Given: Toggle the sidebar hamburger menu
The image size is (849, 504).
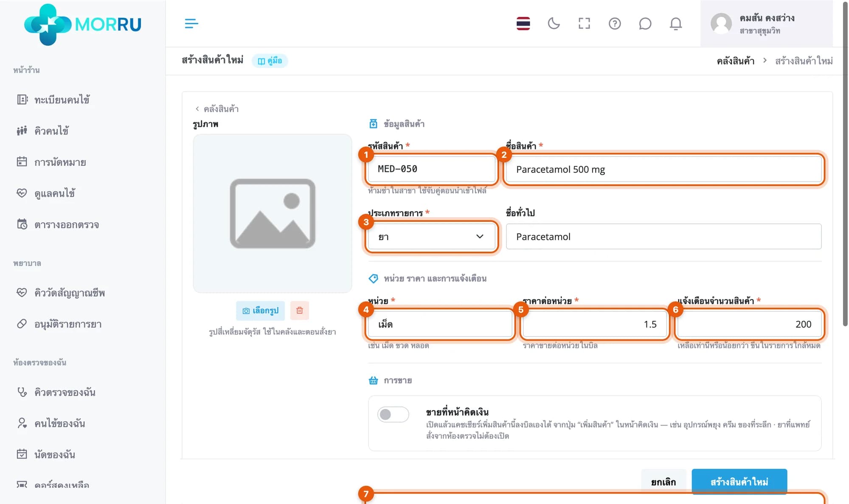Looking at the screenshot, I should point(191,23).
